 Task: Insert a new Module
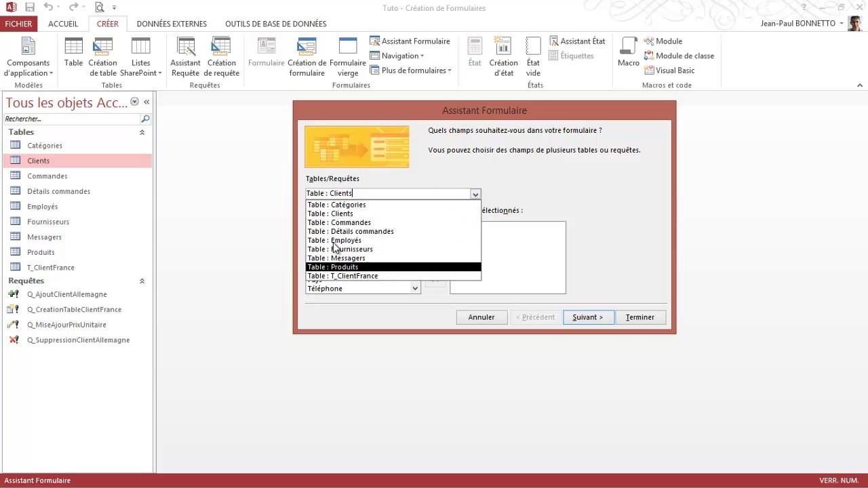663,41
